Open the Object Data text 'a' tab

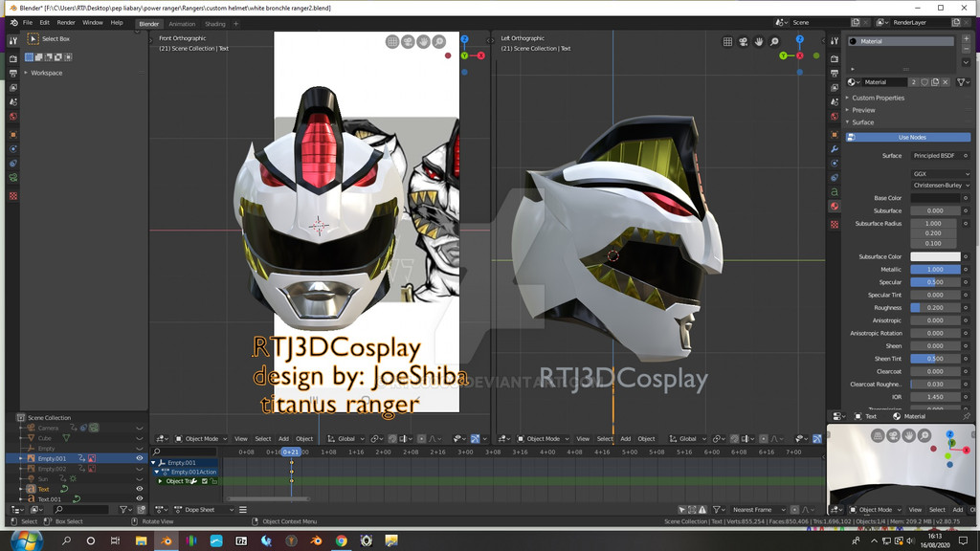click(x=835, y=191)
